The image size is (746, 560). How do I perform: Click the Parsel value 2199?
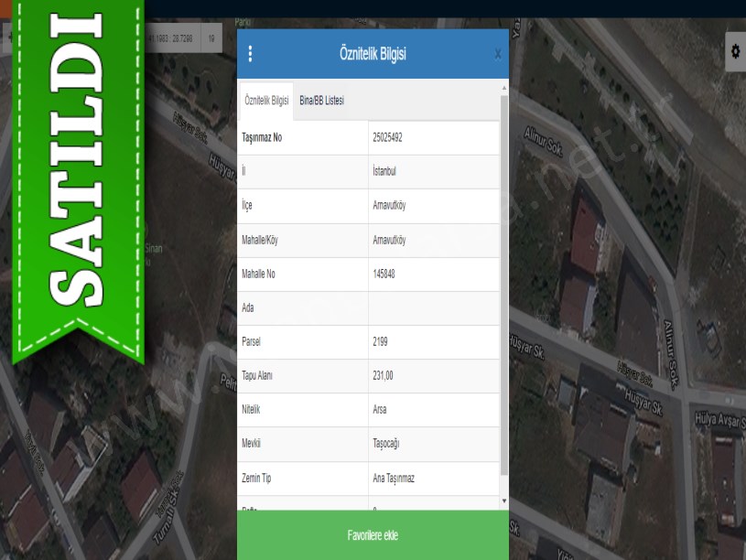tap(381, 341)
